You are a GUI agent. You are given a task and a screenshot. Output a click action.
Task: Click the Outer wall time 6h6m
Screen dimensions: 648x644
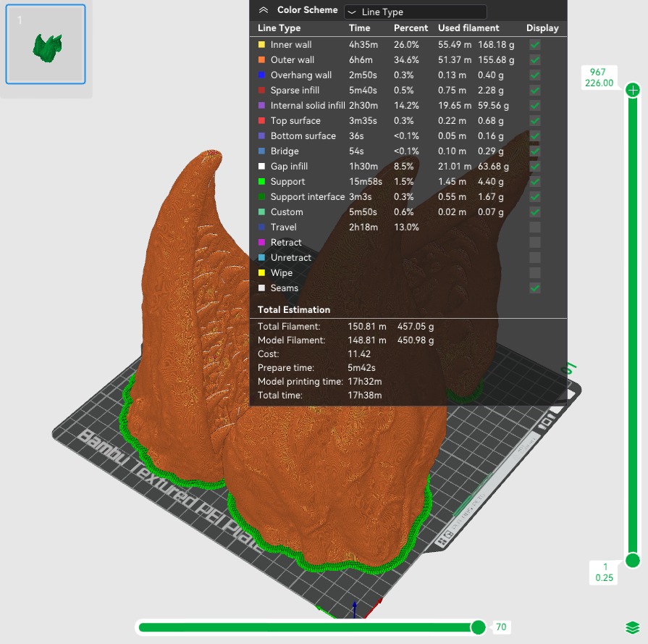tap(361, 60)
